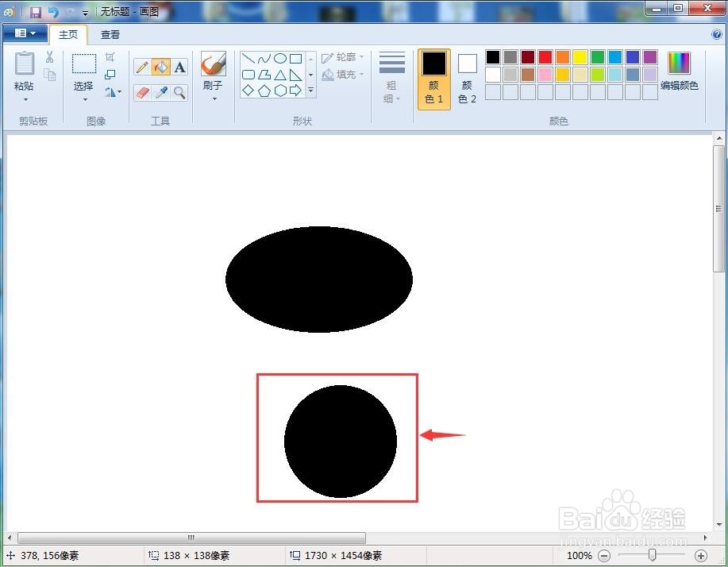Select the Fill with color bucket tool
The width and height of the screenshot is (728, 567).
pos(161,67)
